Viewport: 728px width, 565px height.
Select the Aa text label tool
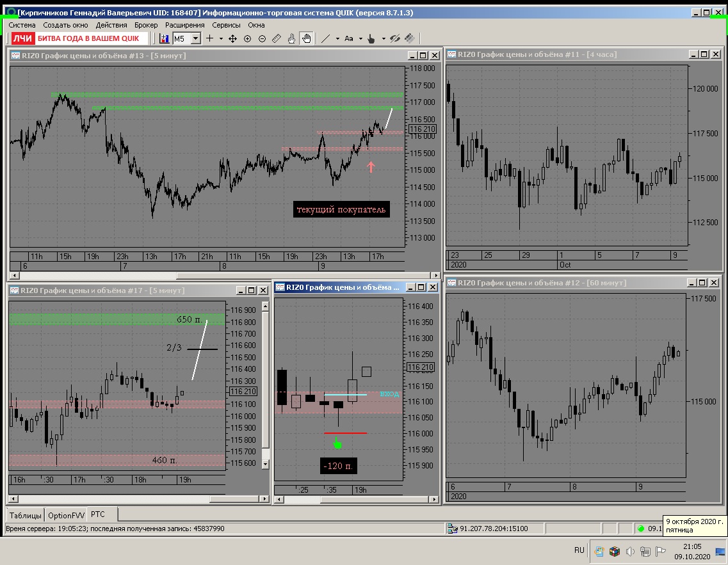click(349, 38)
